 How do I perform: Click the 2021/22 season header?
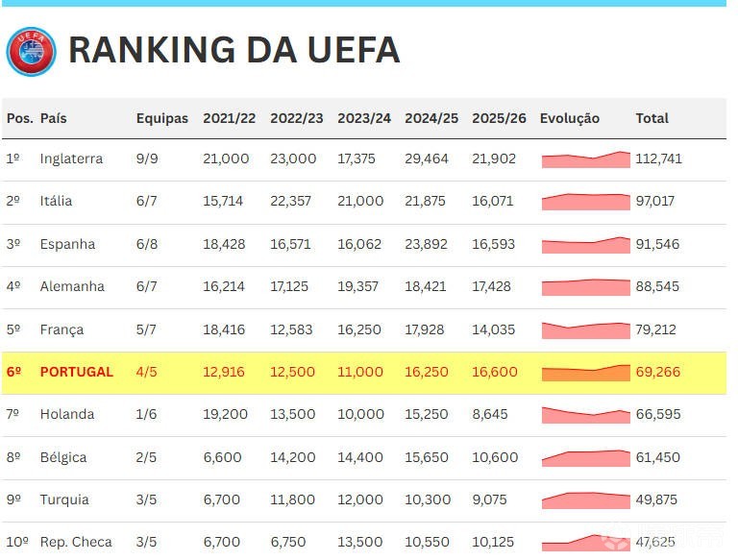229,118
